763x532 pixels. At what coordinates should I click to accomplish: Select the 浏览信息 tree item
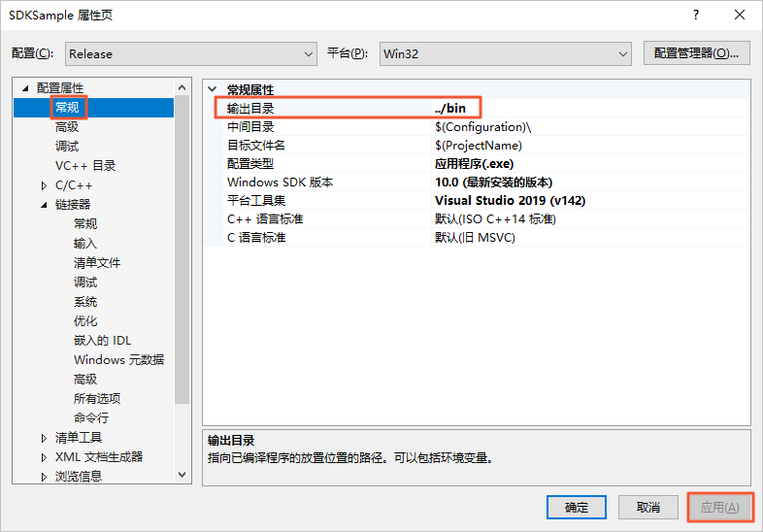[x=79, y=477]
